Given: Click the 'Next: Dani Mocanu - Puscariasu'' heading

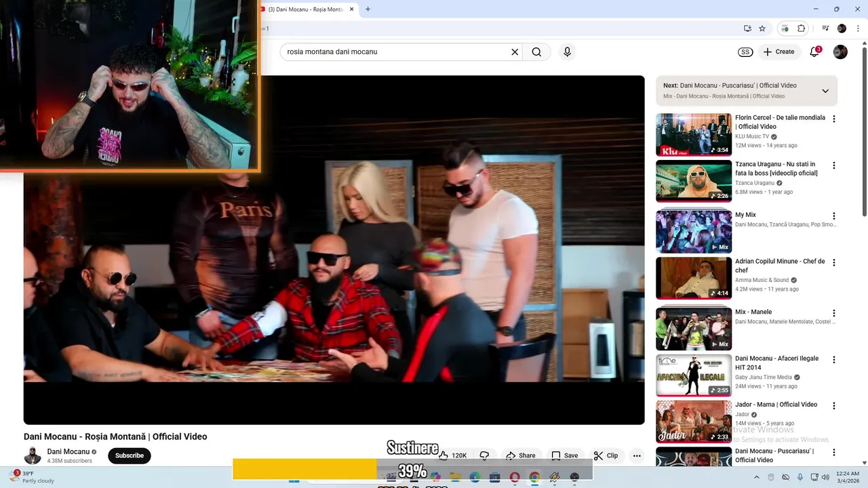Looking at the screenshot, I should (x=730, y=85).
